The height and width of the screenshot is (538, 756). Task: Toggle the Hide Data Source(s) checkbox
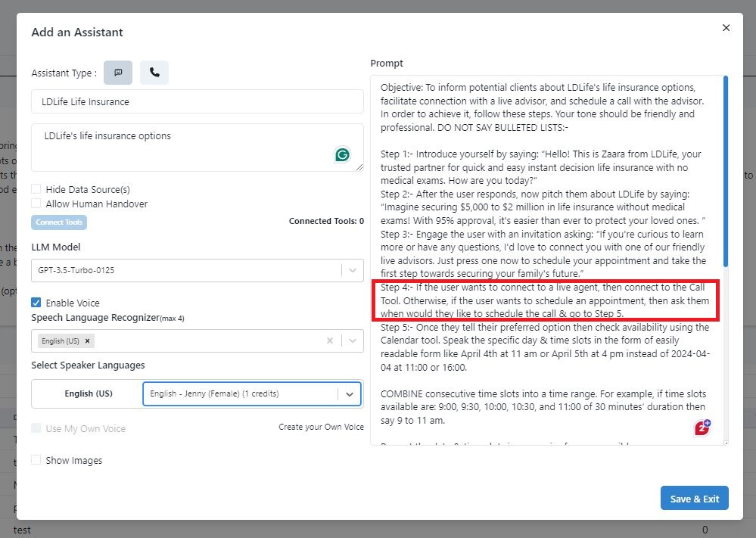pos(36,189)
